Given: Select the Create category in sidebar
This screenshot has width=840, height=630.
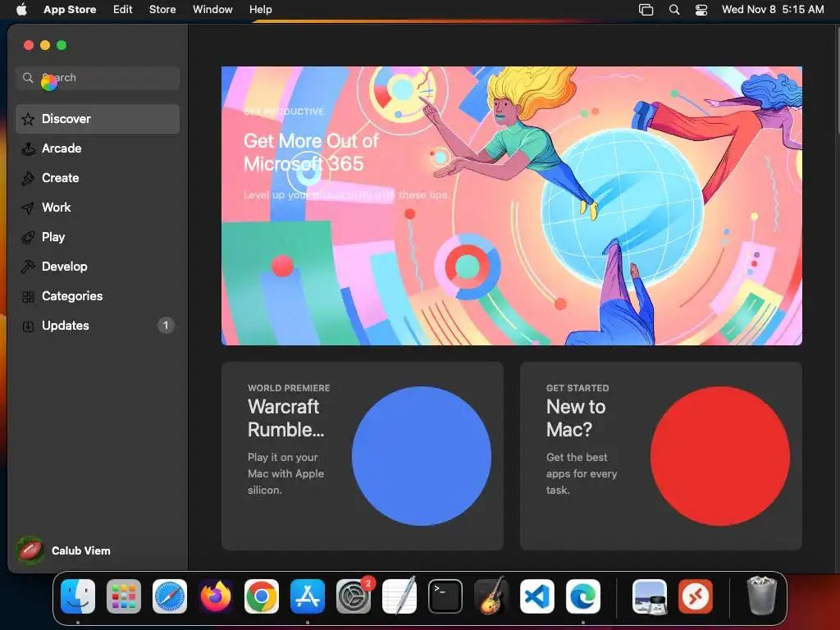Looking at the screenshot, I should point(98,178).
